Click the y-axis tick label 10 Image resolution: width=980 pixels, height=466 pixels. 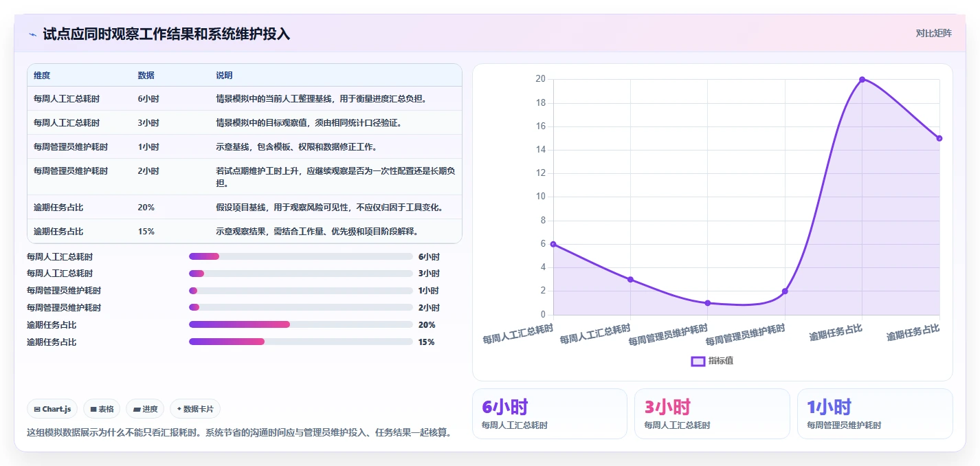click(540, 197)
